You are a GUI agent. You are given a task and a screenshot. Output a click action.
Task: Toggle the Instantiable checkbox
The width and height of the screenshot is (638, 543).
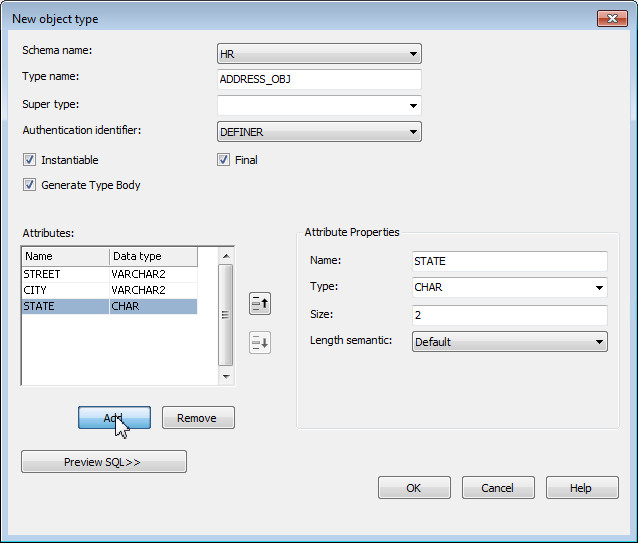(29, 160)
